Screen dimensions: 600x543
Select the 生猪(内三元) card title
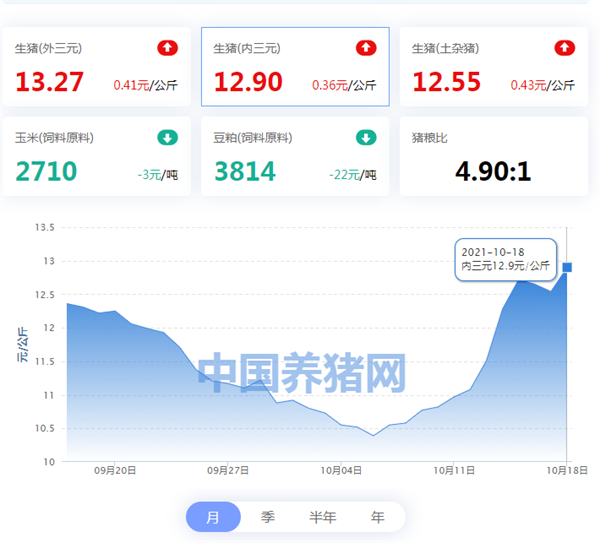[247, 49]
